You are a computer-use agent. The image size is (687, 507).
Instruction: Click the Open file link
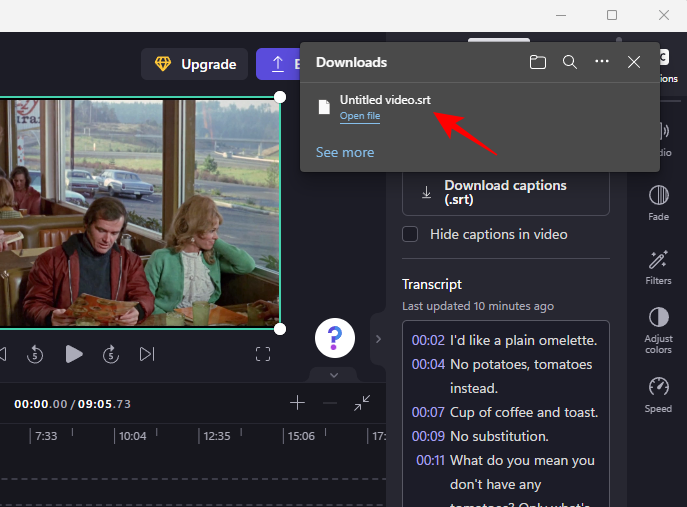click(x=360, y=117)
